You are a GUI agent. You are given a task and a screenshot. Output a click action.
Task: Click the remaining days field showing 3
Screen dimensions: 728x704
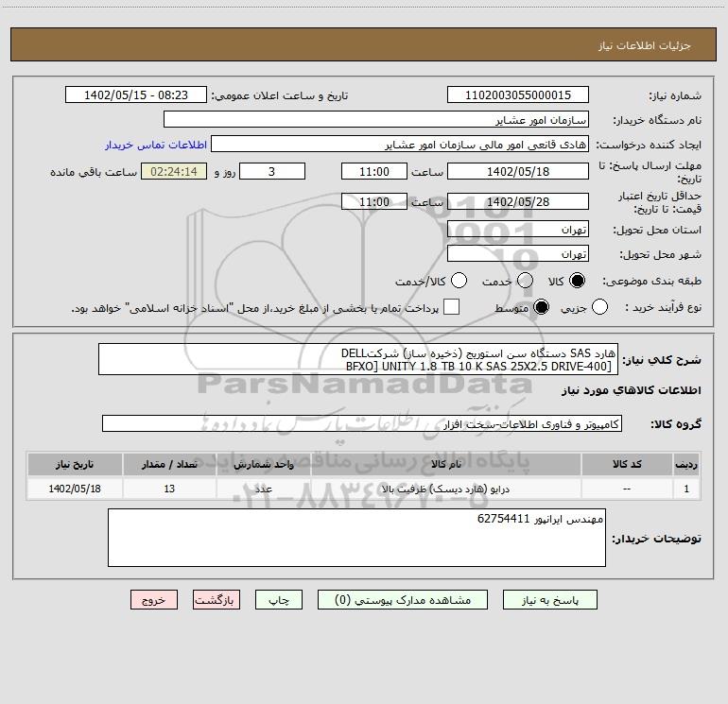272,171
